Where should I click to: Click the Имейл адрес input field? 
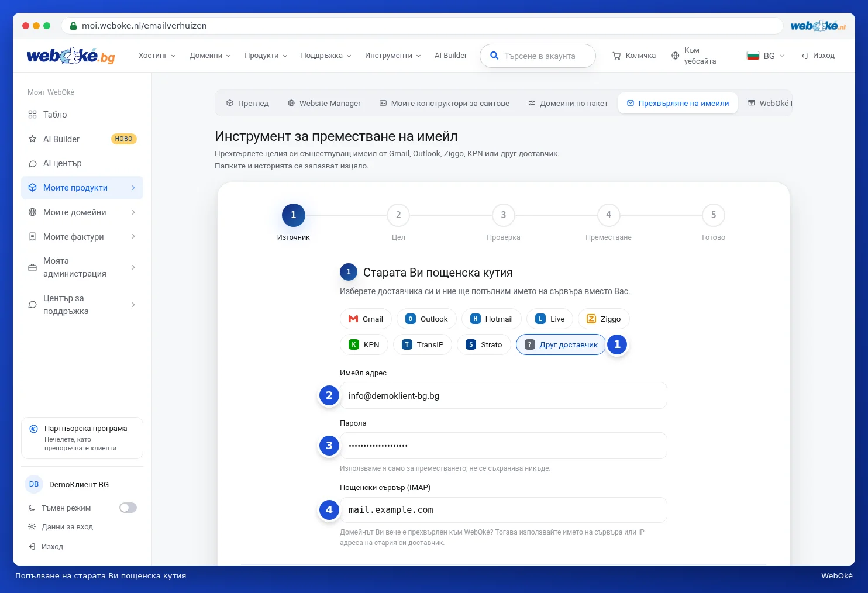pos(504,395)
